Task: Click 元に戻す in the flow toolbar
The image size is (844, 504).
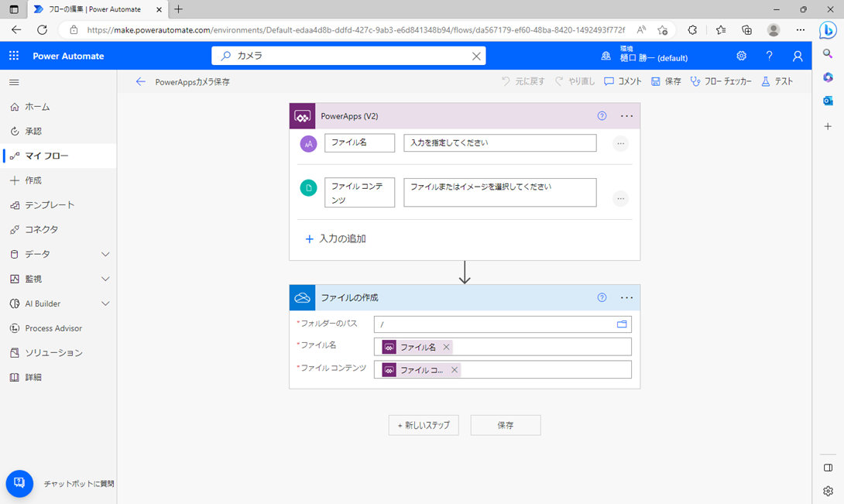Action: (523, 81)
